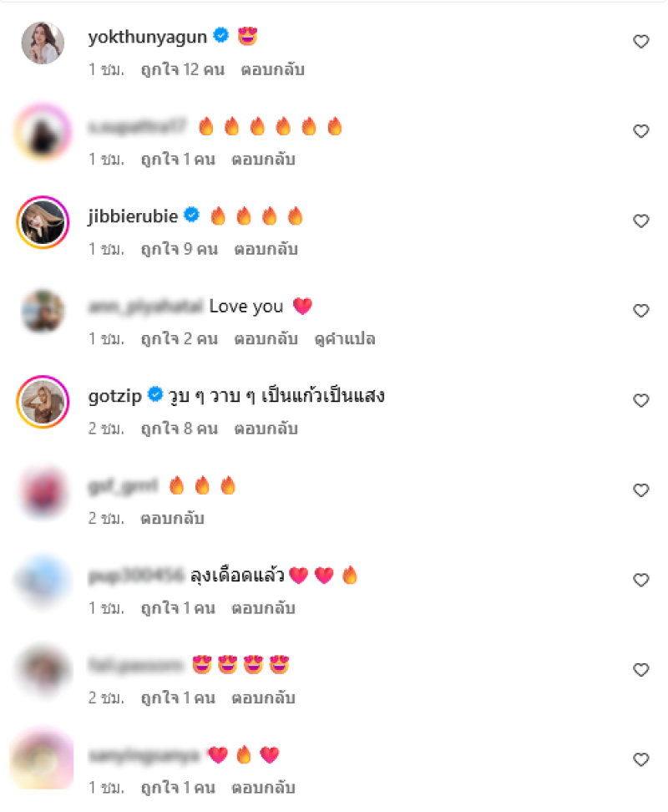Like yokthunyagun's comment with heart icon

coord(640,42)
